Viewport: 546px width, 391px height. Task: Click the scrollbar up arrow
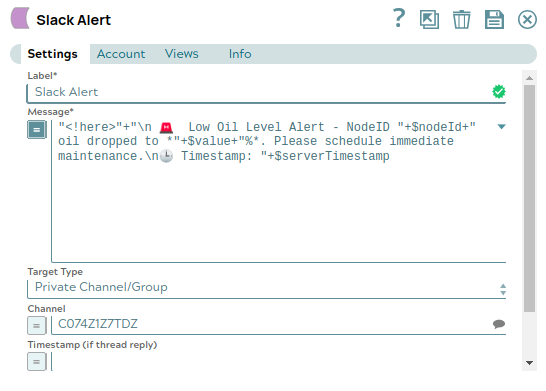pos(529,78)
